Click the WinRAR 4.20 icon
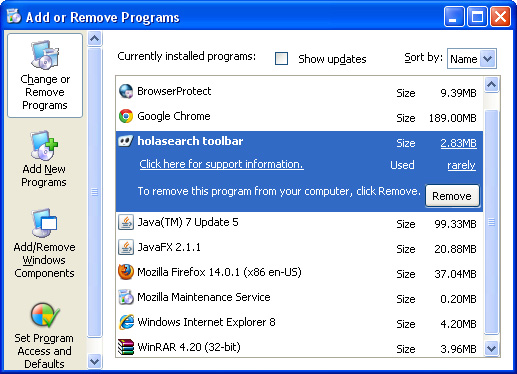This screenshot has width=517, height=374. (x=126, y=347)
